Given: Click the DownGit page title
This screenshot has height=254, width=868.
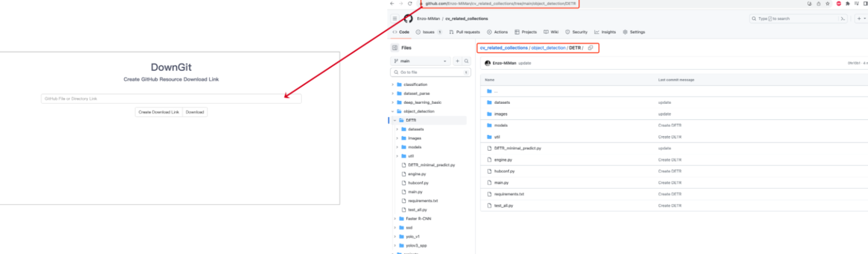Looking at the screenshot, I should (171, 68).
